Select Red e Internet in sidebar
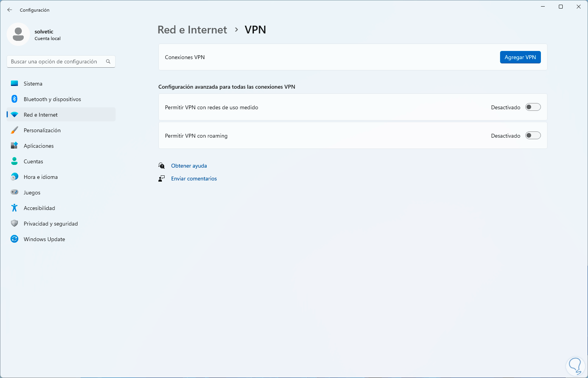The image size is (588, 378). (40, 115)
